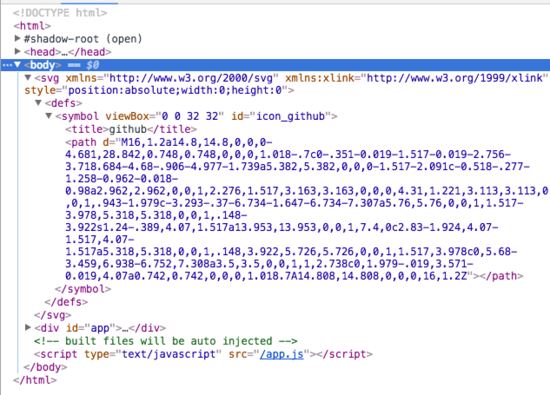Collapse the defs element
The image size is (550, 395).
(38, 103)
